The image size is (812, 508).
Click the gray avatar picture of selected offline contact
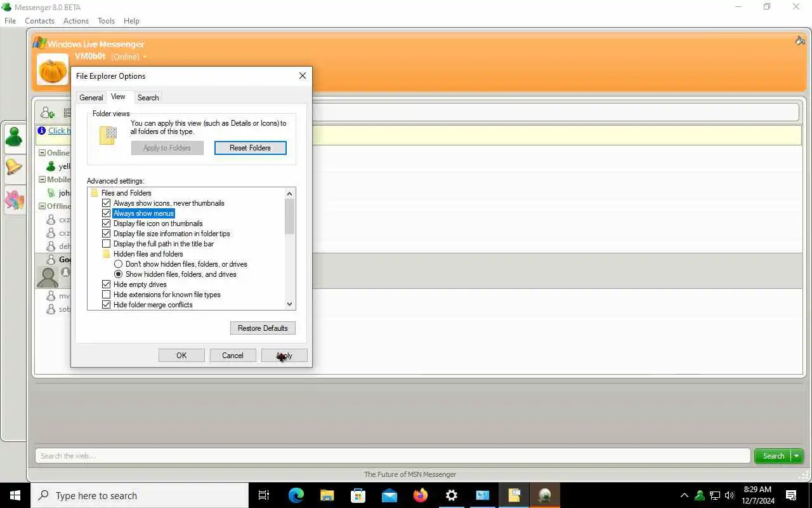click(48, 277)
